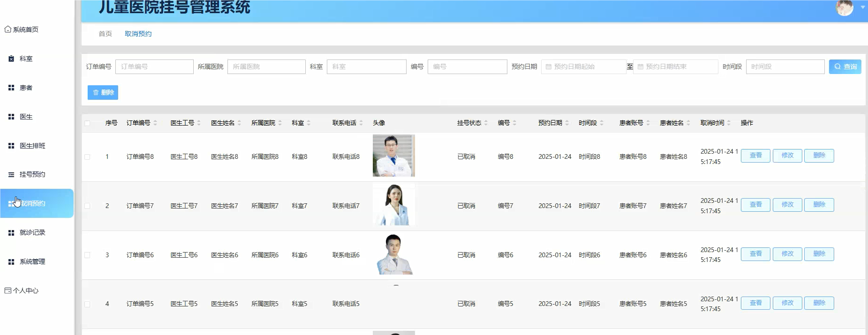Click the clipboard icon beside 科室
The image size is (868, 335).
[11, 59]
